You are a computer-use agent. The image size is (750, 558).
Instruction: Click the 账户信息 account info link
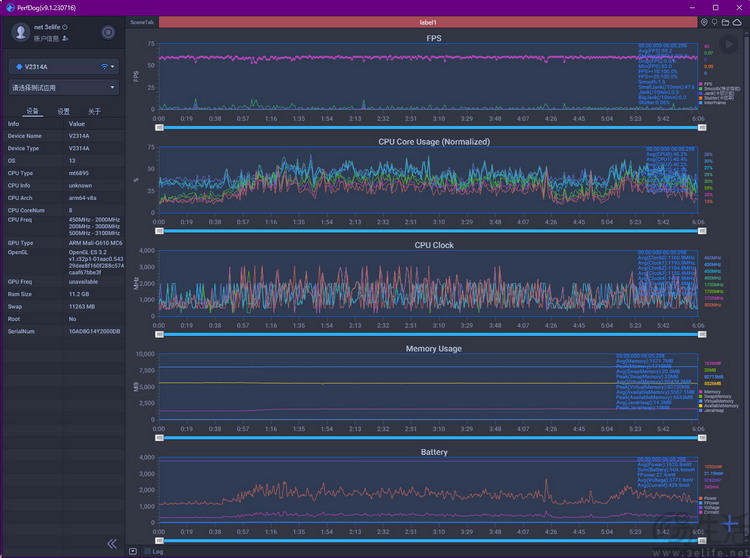point(46,38)
